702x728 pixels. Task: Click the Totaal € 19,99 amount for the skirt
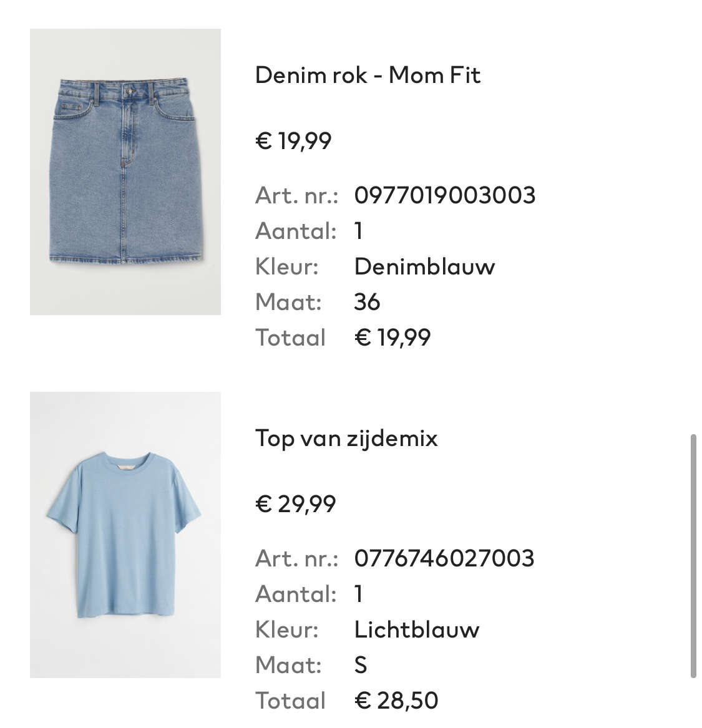(x=392, y=337)
